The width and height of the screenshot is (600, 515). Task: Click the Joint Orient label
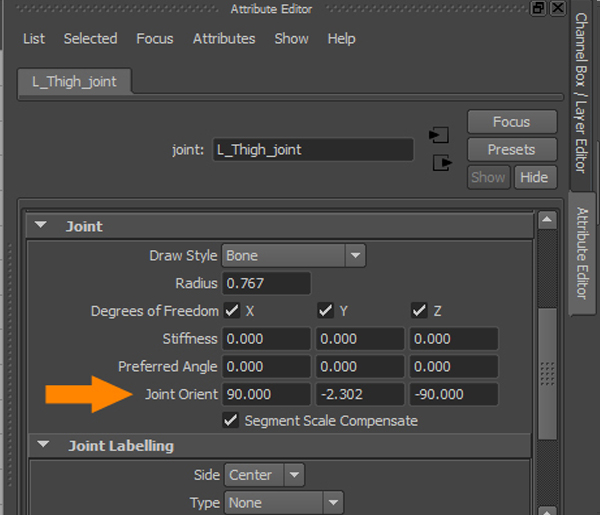click(x=181, y=394)
